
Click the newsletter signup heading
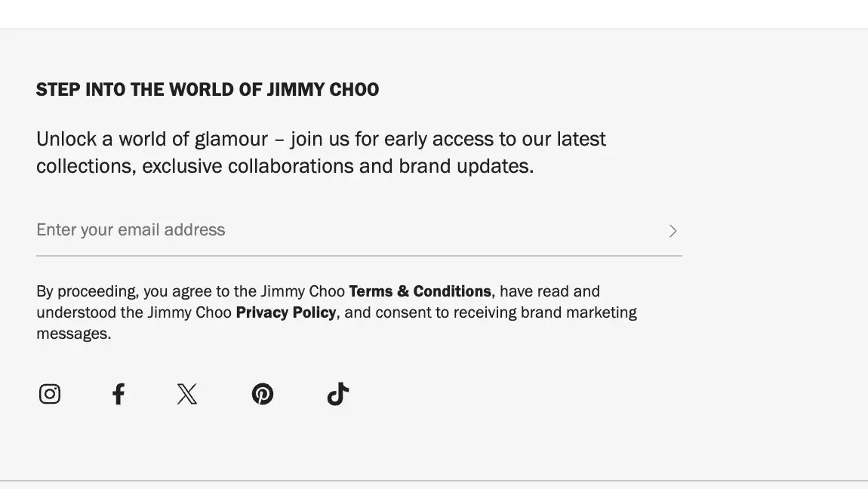[x=208, y=88]
